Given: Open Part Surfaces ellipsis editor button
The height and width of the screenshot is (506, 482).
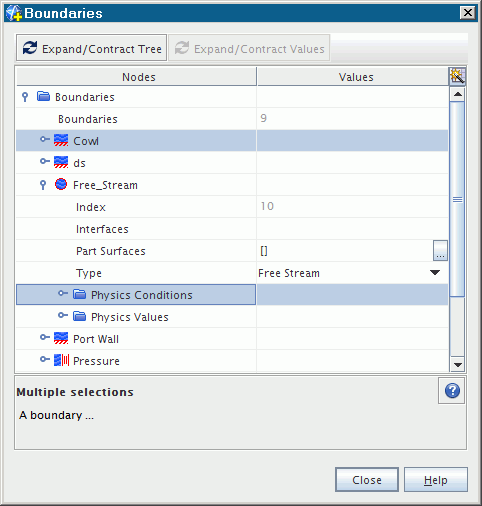Looking at the screenshot, I should (x=440, y=250).
